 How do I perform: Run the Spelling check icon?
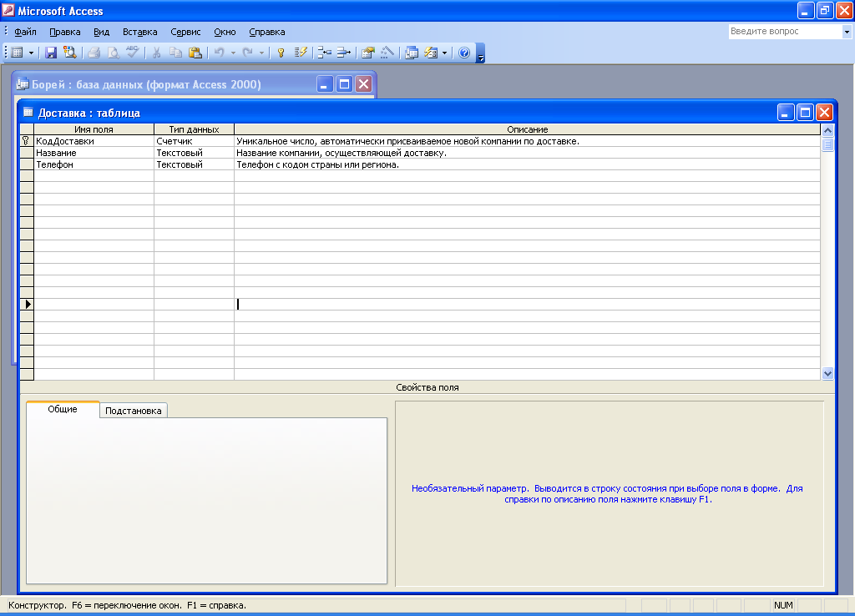click(133, 53)
